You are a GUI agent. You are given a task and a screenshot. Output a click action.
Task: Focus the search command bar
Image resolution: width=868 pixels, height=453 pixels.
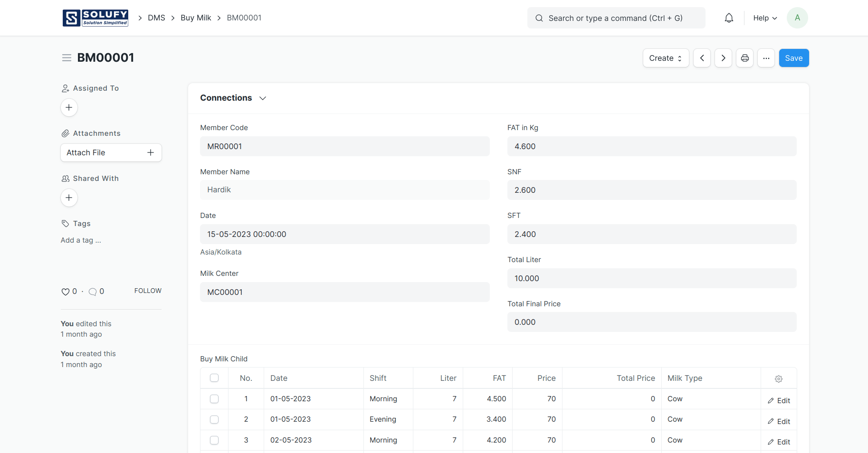(x=616, y=18)
